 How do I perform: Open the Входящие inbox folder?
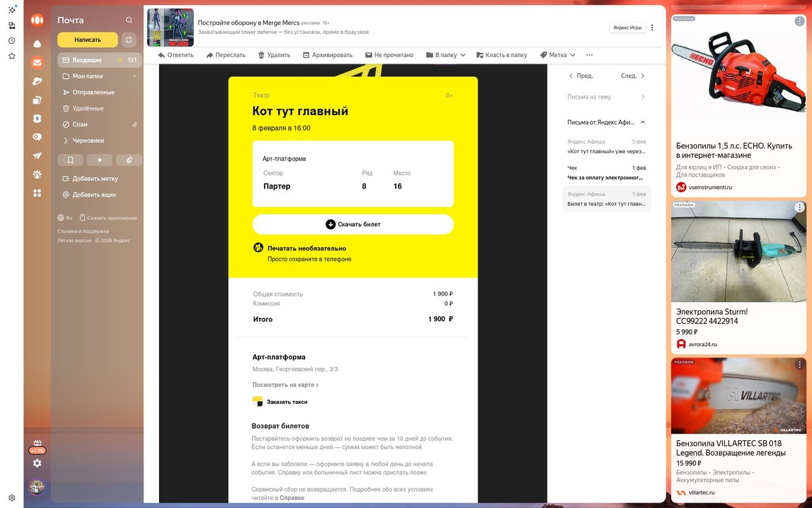(99, 60)
